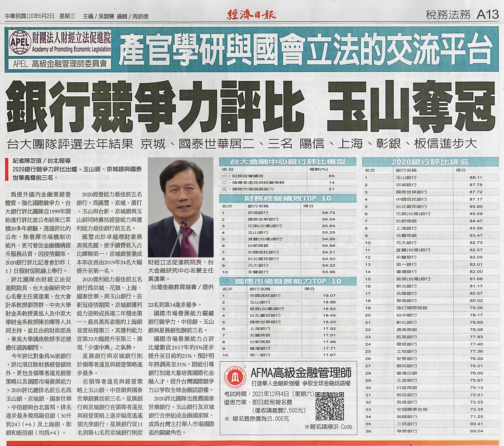Screen dimensions: 504x446
Task: Click the AFMA高級金融管理師 ad title
Action: 301,373
